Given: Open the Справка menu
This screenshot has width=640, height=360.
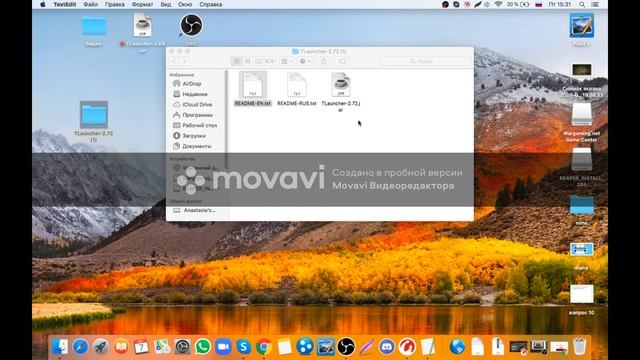Looking at the screenshot, I should 211,4.
